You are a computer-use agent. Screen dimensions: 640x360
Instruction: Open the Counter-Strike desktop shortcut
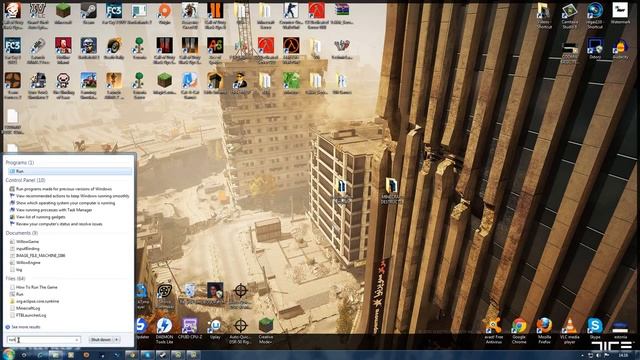tap(291, 16)
